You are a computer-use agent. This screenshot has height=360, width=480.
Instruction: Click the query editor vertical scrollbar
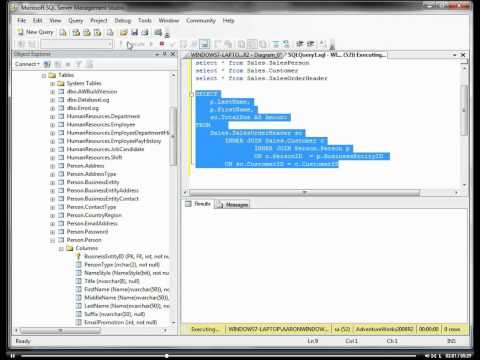[x=464, y=110]
